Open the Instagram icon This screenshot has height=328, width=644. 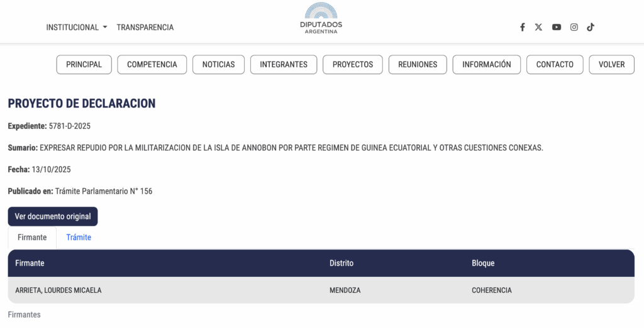(x=574, y=27)
